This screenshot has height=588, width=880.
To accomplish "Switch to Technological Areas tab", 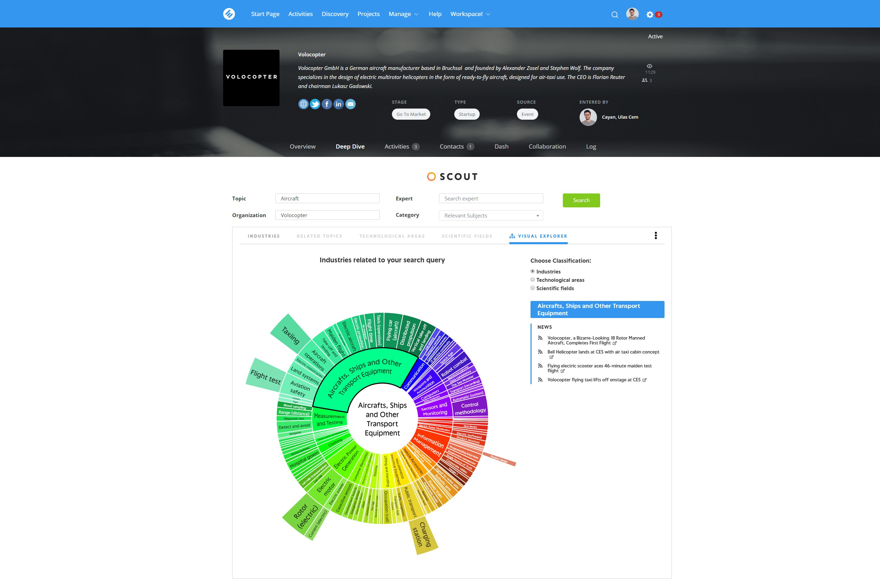I will (x=392, y=236).
